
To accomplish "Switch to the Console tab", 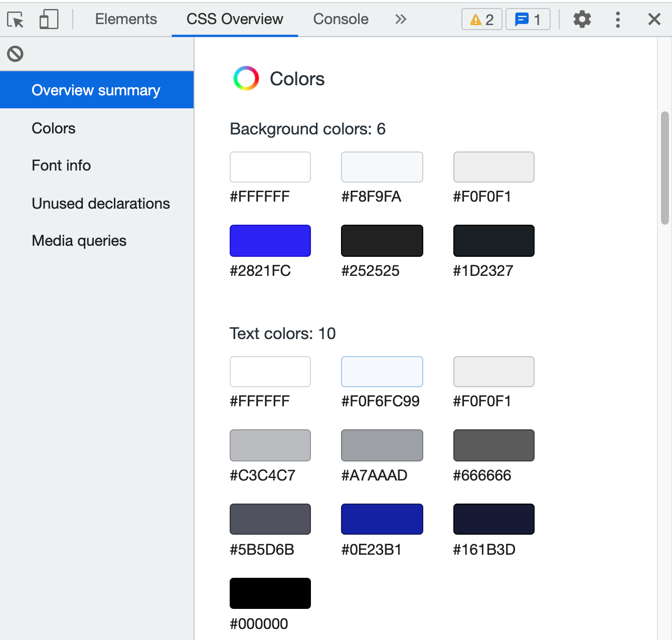I will 341,19.
